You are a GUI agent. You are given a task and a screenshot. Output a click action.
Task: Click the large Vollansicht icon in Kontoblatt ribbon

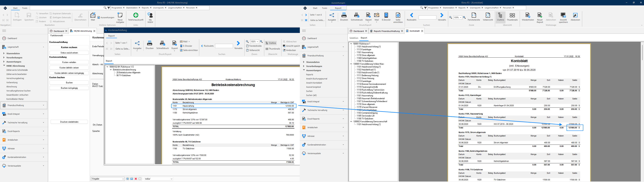pos(488,15)
